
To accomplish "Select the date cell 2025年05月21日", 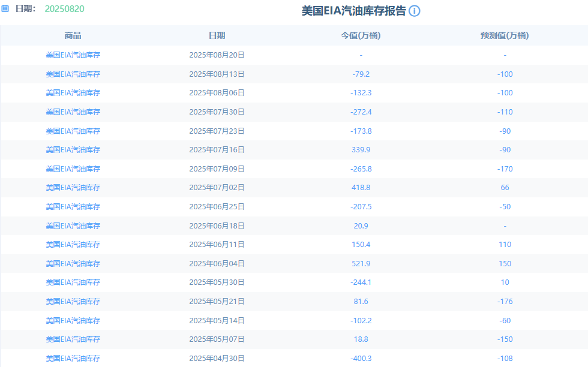I will pyautogui.click(x=217, y=302).
